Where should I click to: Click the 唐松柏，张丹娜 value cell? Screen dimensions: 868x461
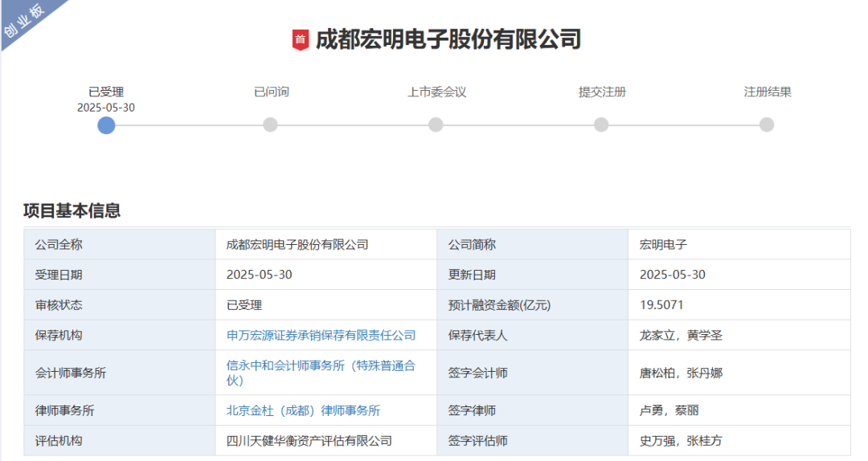(x=739, y=373)
